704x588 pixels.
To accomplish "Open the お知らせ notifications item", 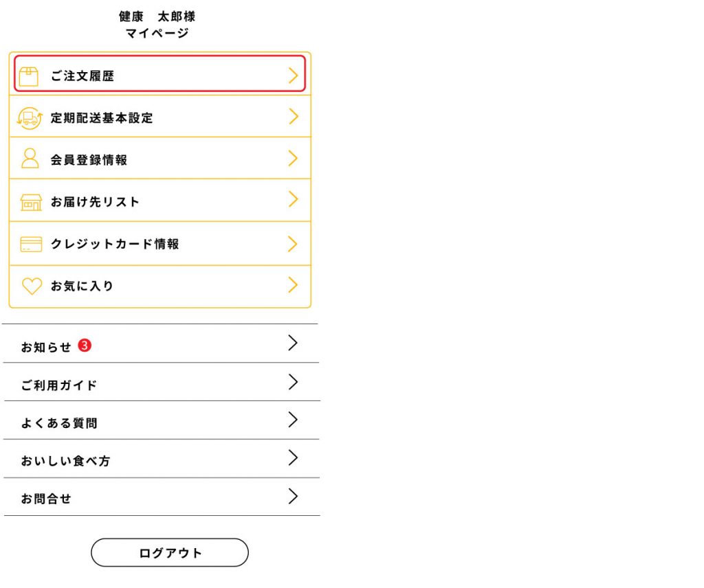I will [x=46, y=348].
